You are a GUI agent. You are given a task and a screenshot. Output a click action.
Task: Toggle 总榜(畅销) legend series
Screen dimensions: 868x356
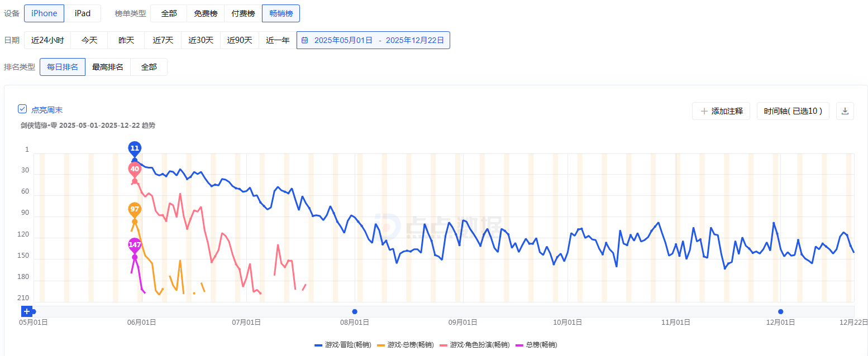(536, 345)
